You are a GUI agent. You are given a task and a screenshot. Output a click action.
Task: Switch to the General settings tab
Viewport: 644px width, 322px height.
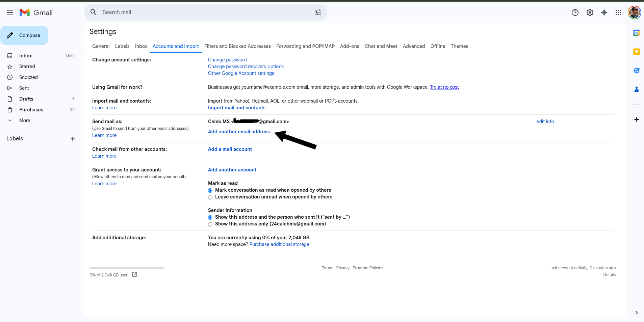(101, 46)
